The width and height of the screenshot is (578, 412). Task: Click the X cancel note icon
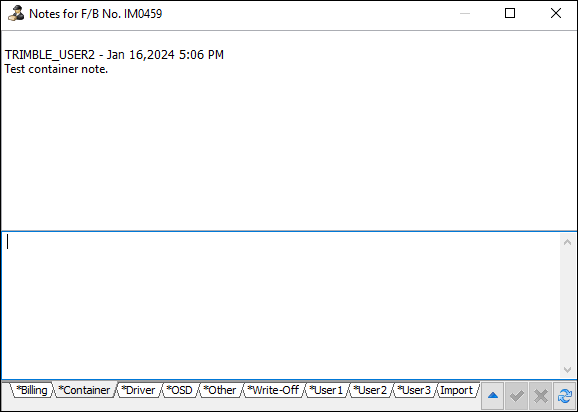point(540,396)
